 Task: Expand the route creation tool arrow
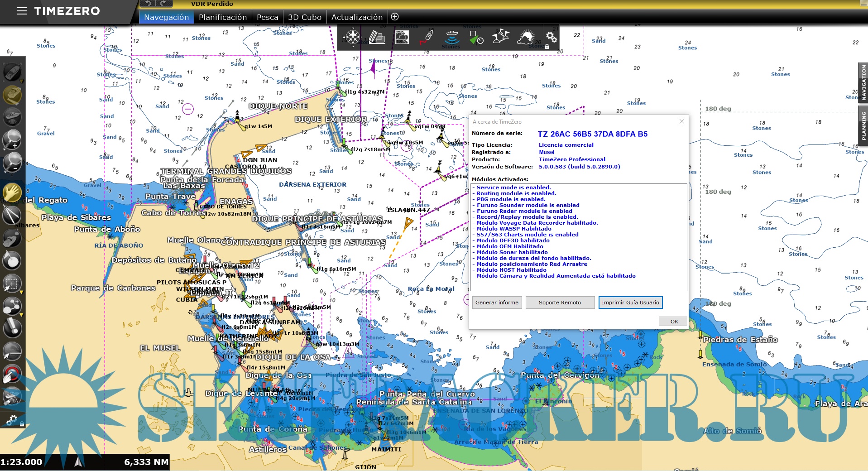point(21,314)
